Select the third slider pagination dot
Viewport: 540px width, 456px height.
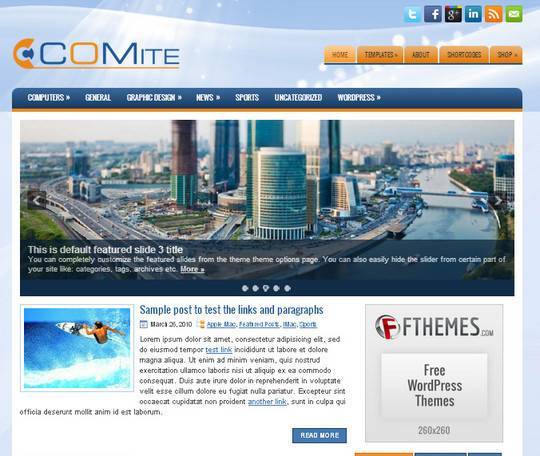pyautogui.click(x=266, y=288)
